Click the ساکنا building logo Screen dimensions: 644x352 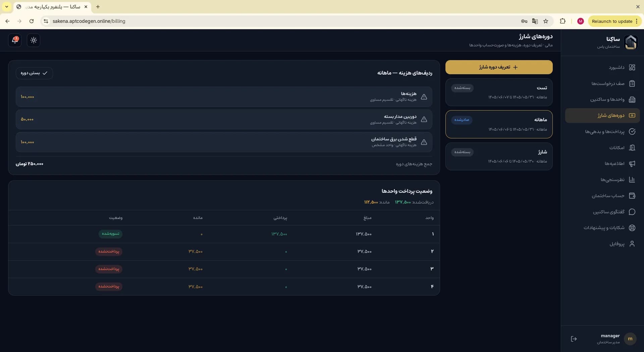(631, 42)
